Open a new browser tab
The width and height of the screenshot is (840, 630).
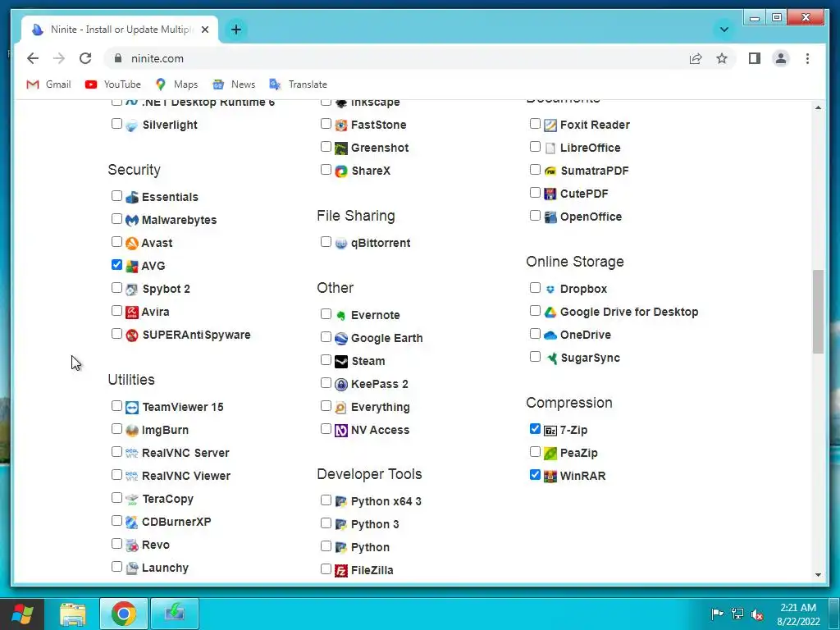pos(236,30)
